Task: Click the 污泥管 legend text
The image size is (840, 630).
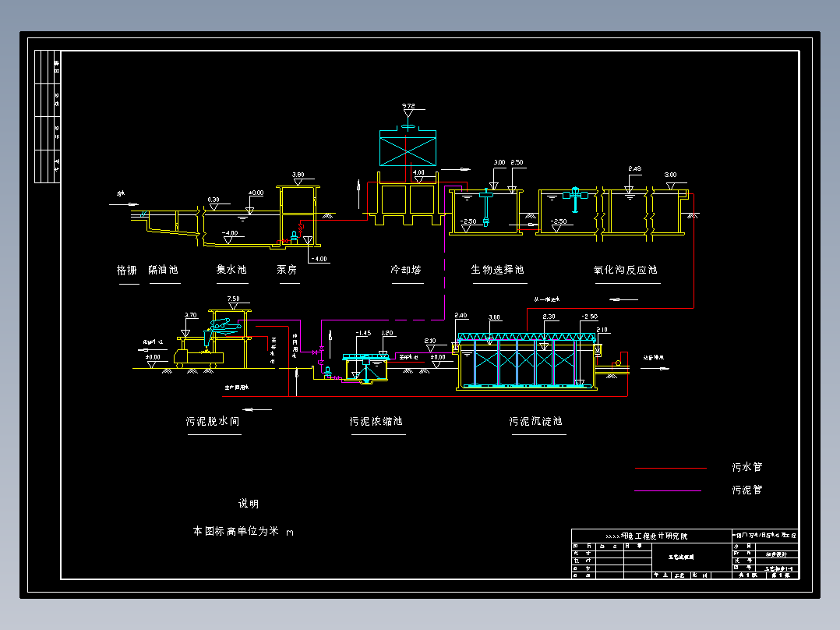Action: coord(747,490)
